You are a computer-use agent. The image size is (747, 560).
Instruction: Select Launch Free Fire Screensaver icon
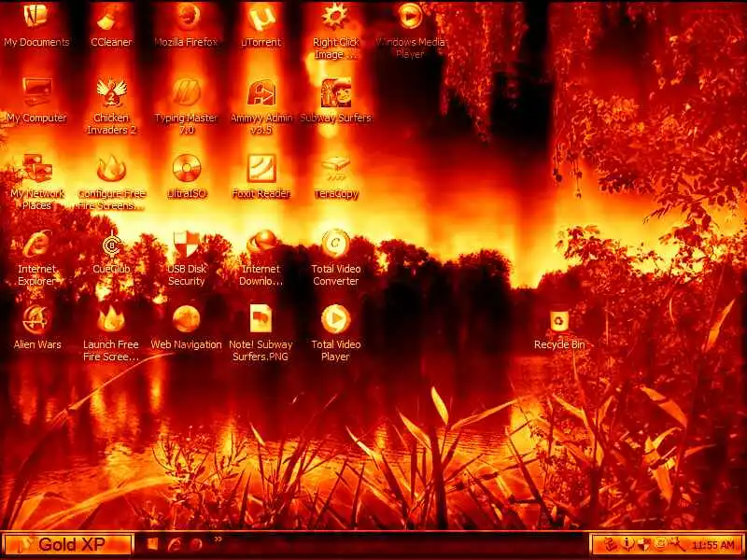pyautogui.click(x=111, y=334)
